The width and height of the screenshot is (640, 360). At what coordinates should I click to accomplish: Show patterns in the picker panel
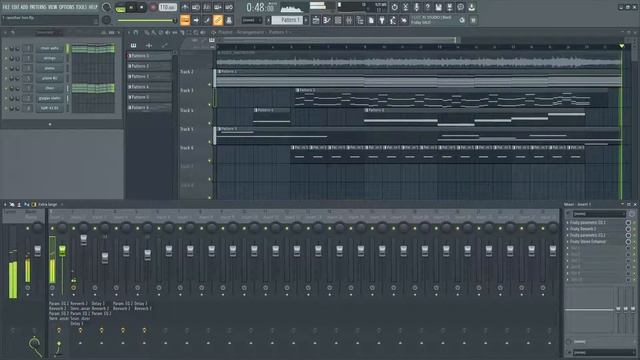click(133, 45)
